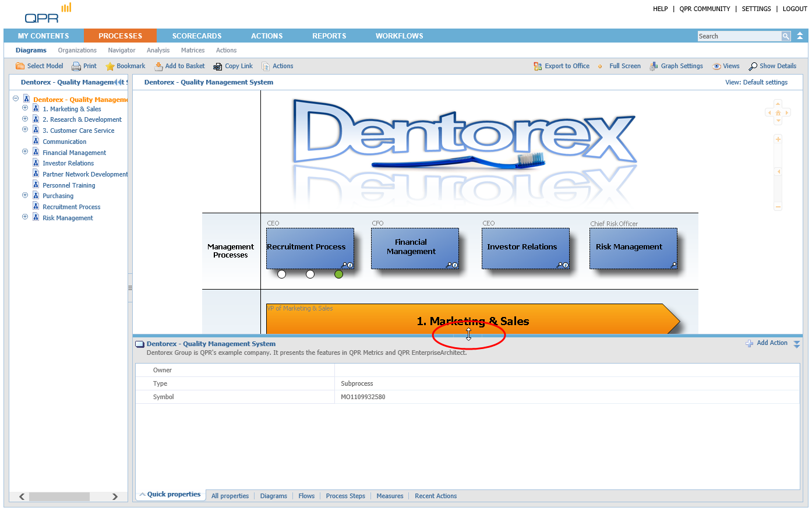Expand the Financial Management tree node
Viewport: 812px width, 511px height.
(x=25, y=151)
